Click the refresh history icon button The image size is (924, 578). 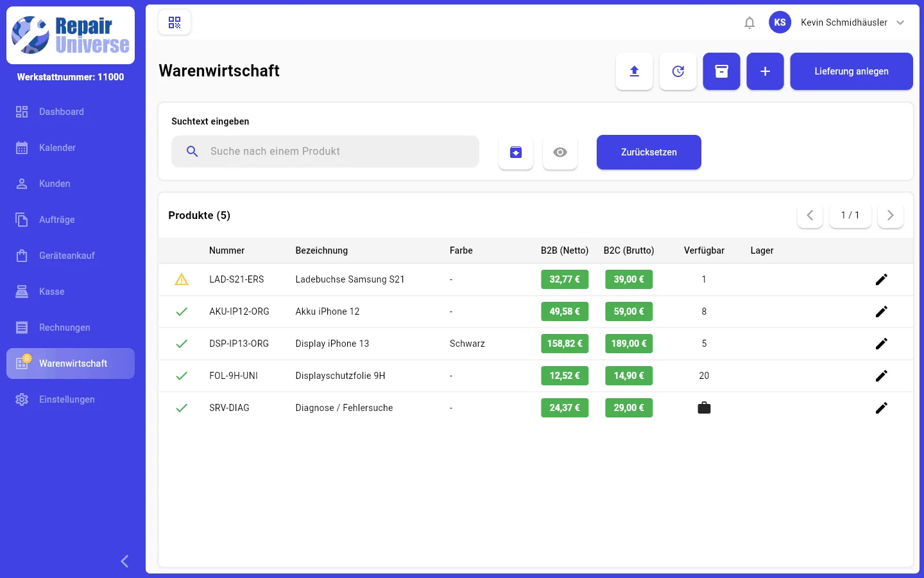click(678, 71)
